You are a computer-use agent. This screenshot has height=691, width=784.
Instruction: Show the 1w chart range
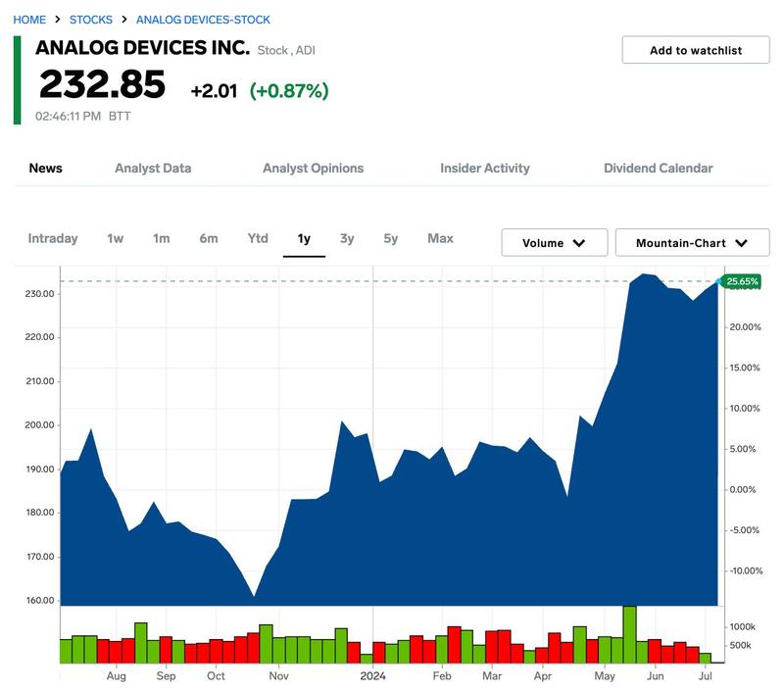point(115,238)
